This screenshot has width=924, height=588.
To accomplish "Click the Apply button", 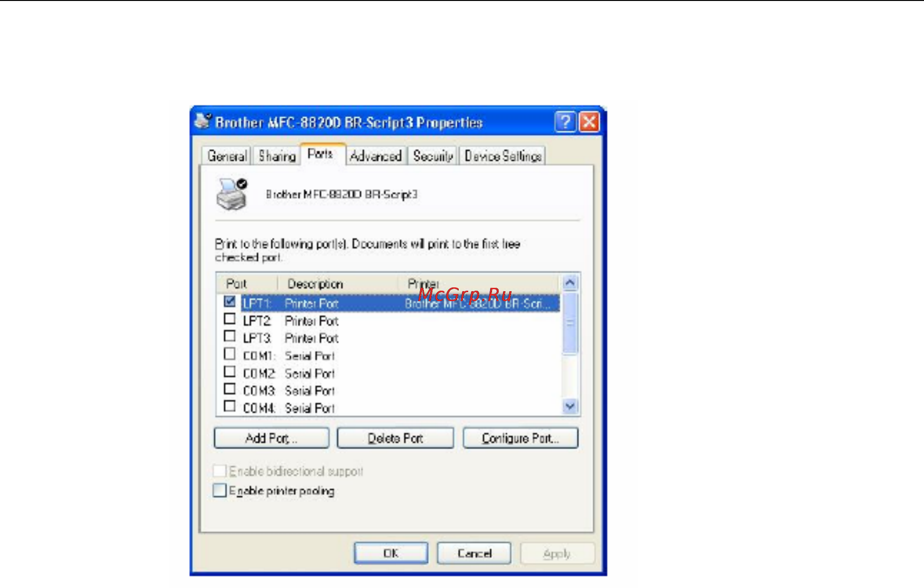I will click(557, 554).
